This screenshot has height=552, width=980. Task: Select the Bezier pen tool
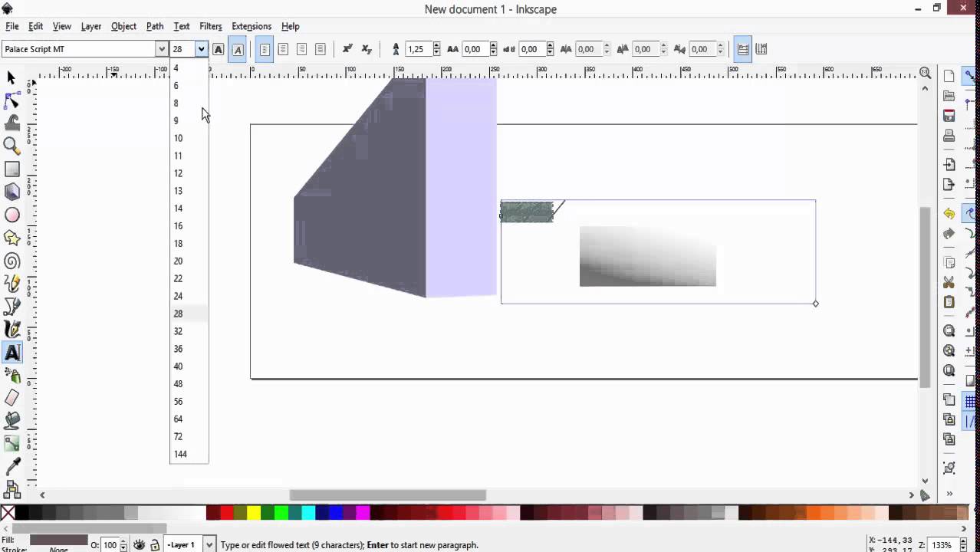(x=12, y=307)
